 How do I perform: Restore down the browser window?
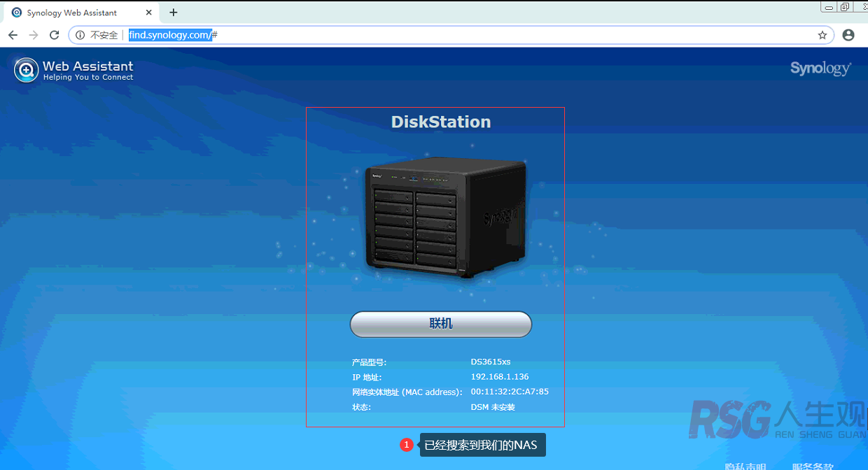coord(846,6)
